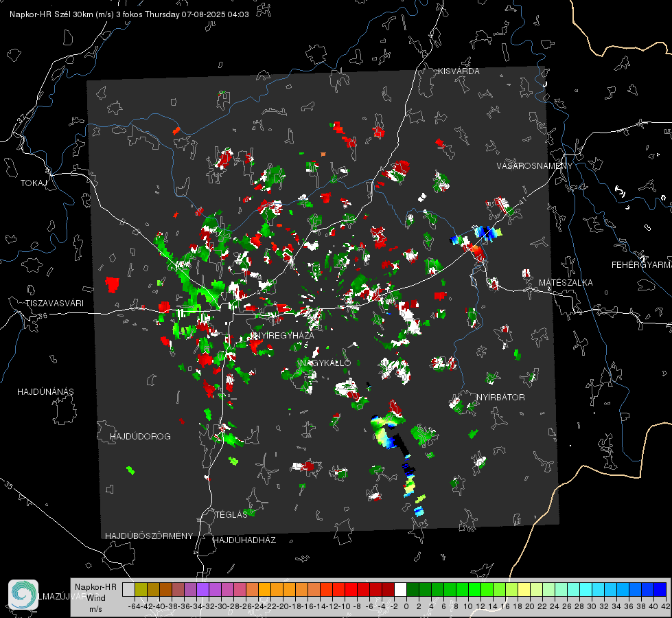This screenshot has width=672, height=618.
Task: Click the -64 value in legend scale
Action: [134, 606]
